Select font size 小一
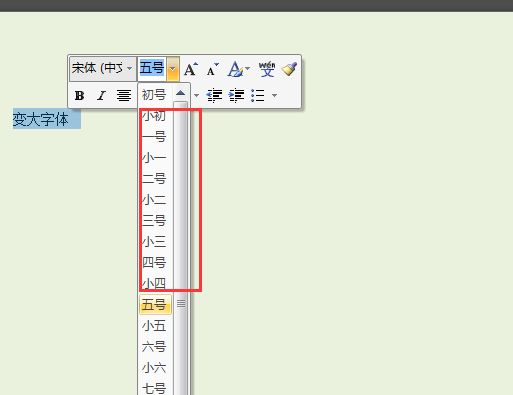 154,158
